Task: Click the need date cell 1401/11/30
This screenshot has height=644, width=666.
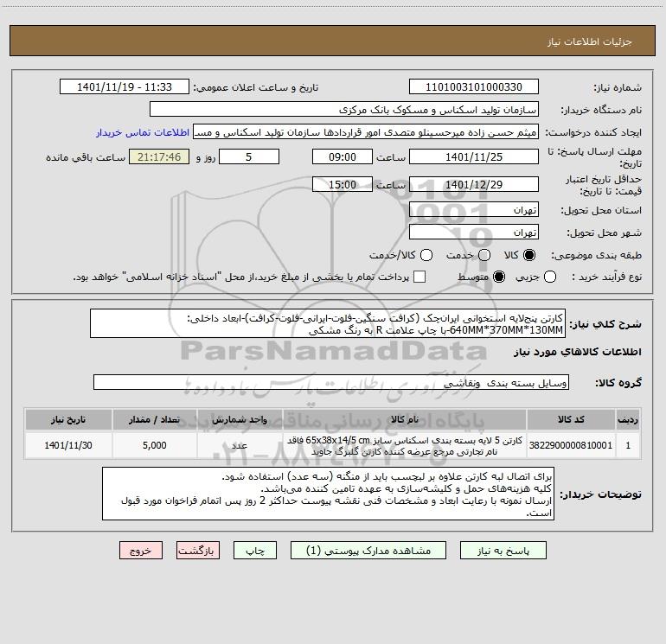Action: point(68,445)
